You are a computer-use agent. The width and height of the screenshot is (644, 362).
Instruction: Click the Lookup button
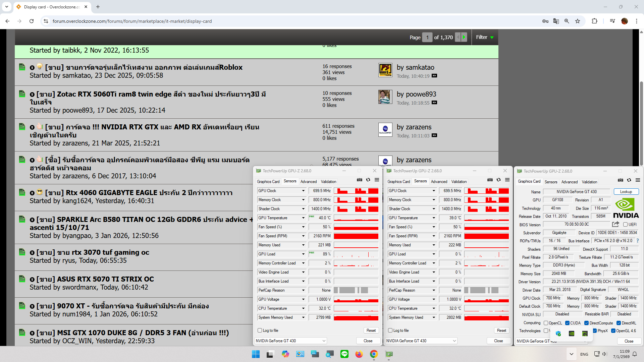tap(626, 192)
